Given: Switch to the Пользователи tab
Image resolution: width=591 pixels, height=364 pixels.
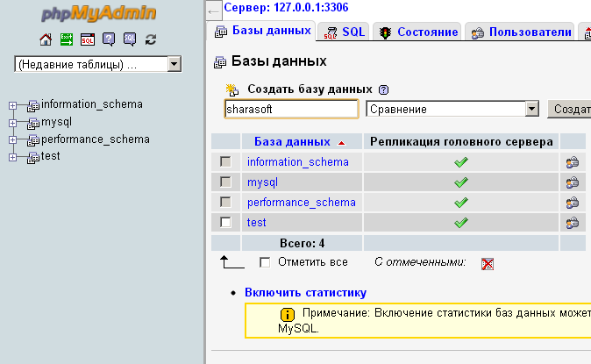Looking at the screenshot, I should (520, 32).
